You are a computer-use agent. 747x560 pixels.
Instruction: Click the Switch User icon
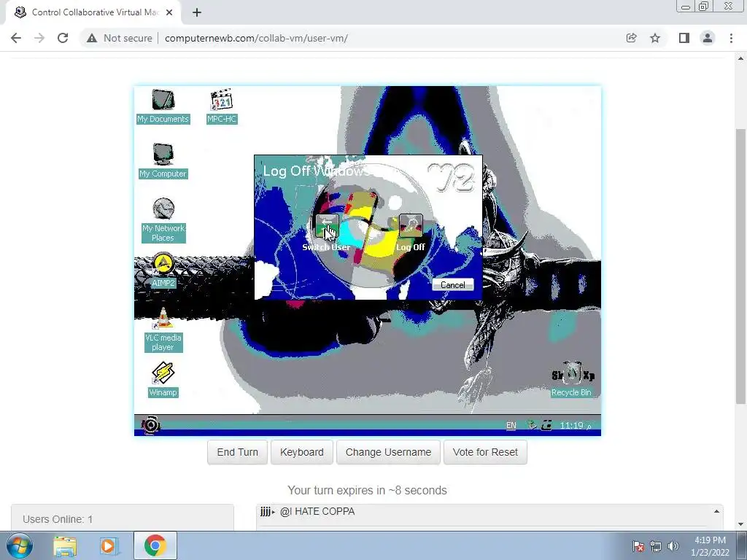(x=327, y=226)
